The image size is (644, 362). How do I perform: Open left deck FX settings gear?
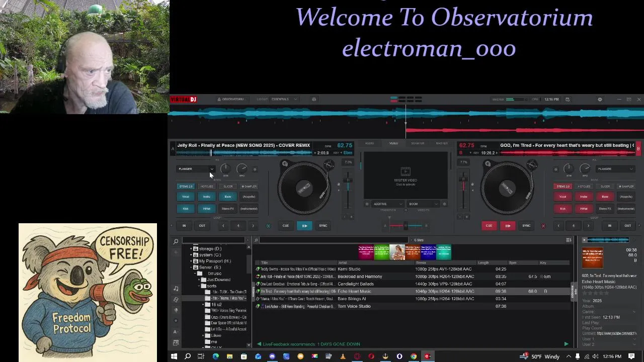click(x=255, y=169)
